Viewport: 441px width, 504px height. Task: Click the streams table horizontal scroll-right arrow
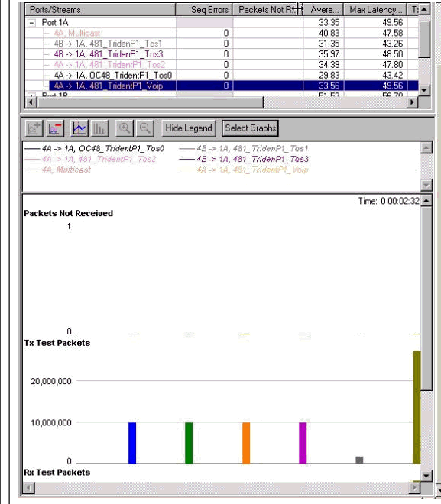(x=412, y=102)
